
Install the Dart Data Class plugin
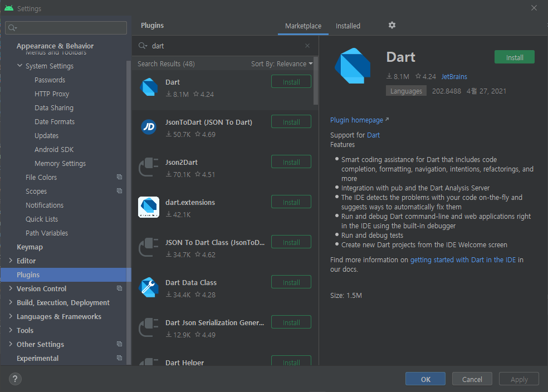point(291,282)
